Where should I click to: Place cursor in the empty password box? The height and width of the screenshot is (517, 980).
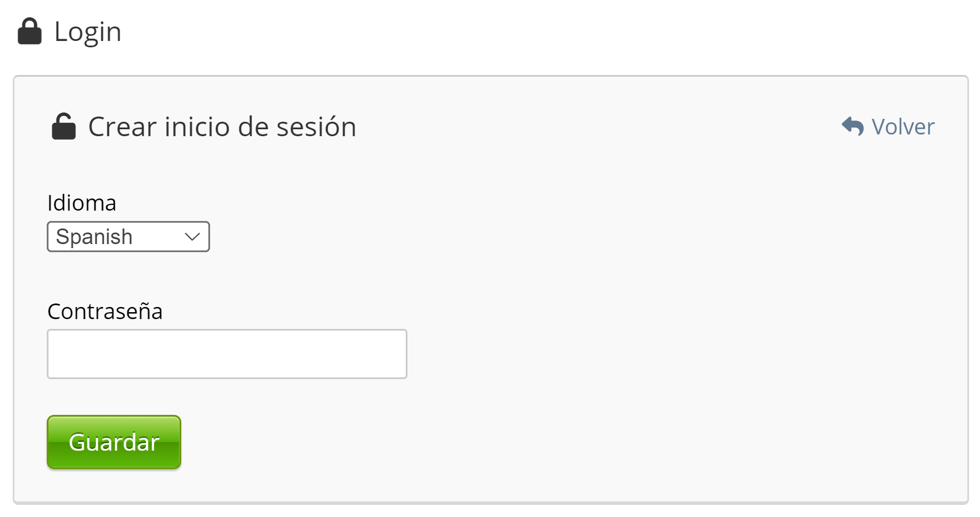227,354
